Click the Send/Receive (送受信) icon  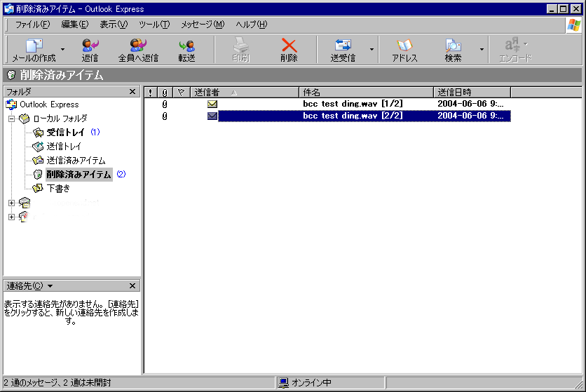coord(343,46)
